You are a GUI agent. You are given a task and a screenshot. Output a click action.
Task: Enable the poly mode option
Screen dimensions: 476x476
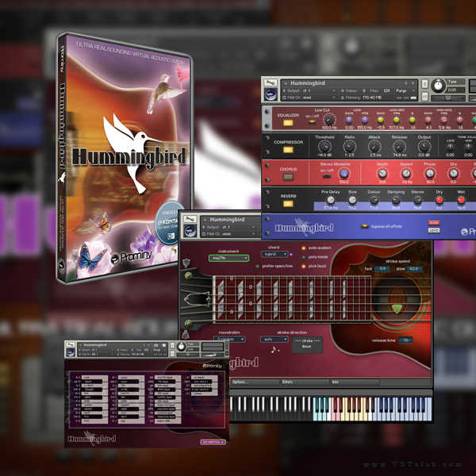[303, 257]
